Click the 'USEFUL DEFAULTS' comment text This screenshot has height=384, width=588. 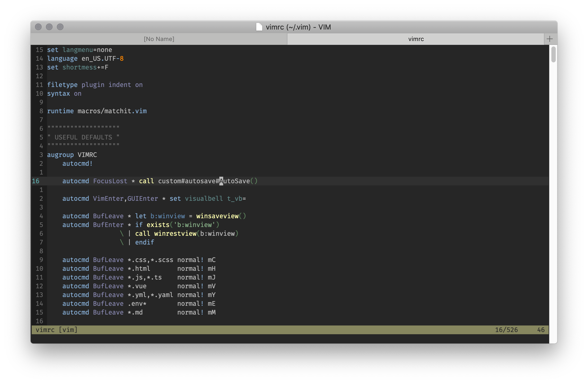click(83, 137)
